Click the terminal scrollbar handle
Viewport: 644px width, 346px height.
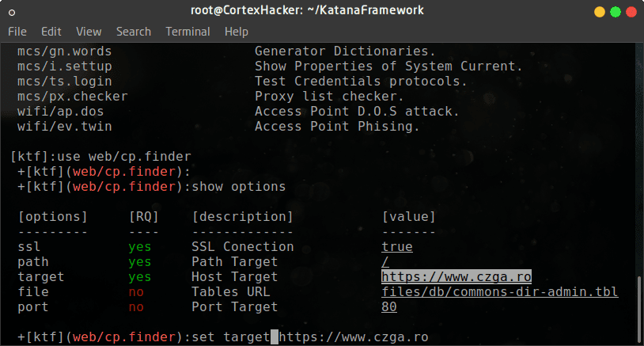[639, 310]
